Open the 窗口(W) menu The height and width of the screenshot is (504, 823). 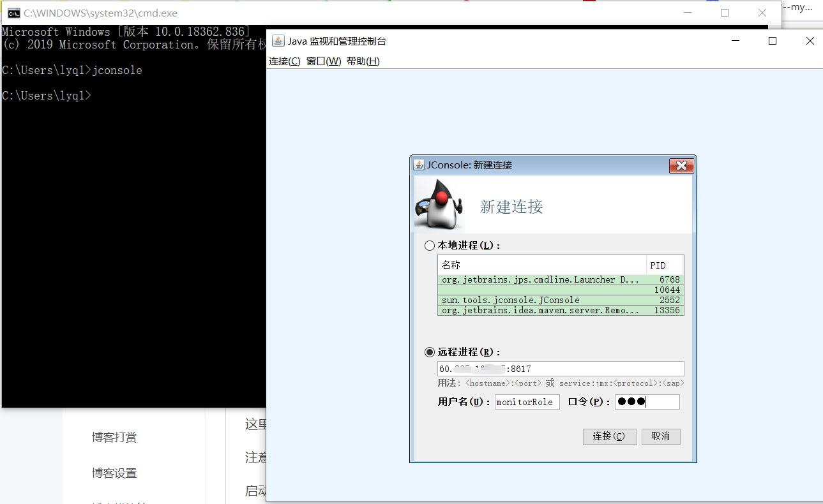point(321,61)
